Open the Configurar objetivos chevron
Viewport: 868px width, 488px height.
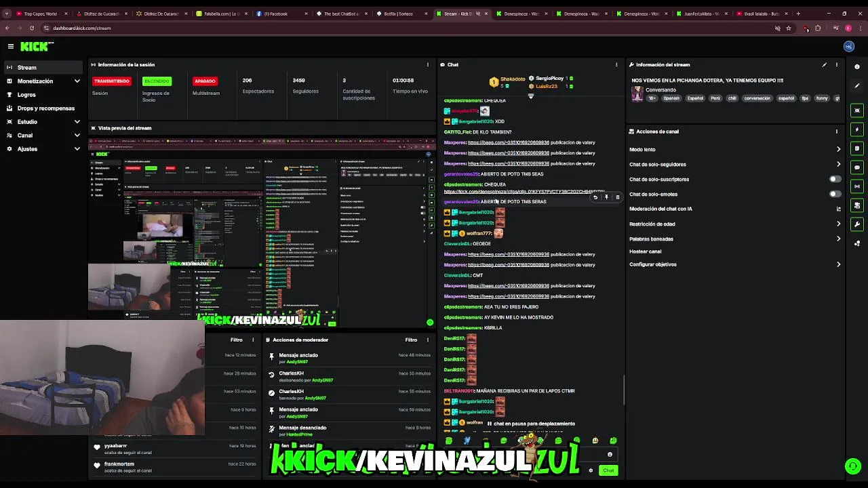click(x=838, y=264)
